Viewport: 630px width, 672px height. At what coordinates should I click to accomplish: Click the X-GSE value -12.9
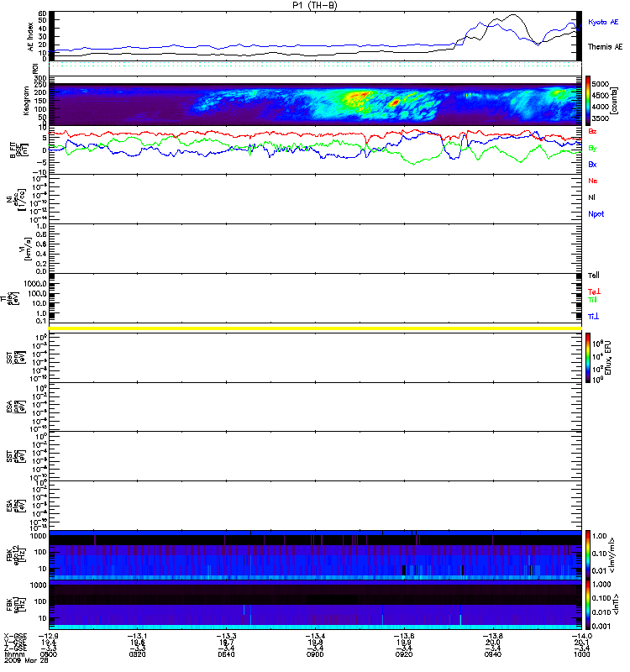point(49,637)
